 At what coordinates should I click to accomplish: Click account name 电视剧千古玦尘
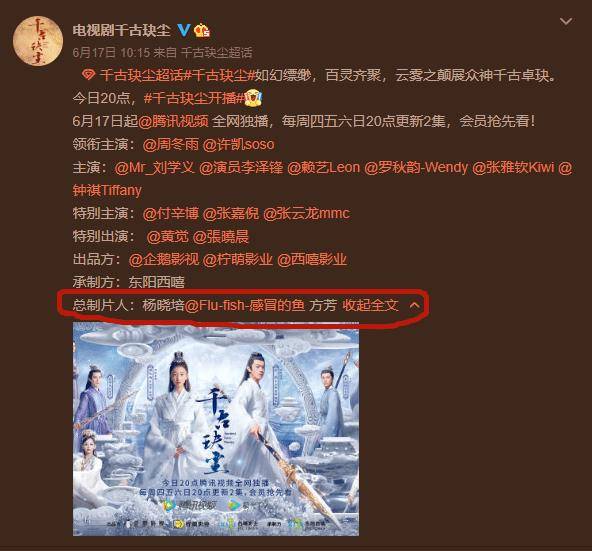[122, 30]
